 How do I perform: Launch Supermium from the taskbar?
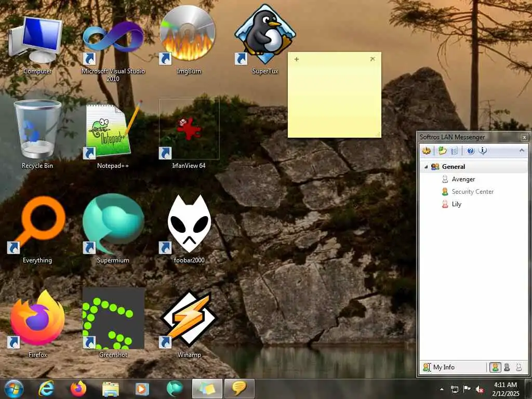pos(175,389)
